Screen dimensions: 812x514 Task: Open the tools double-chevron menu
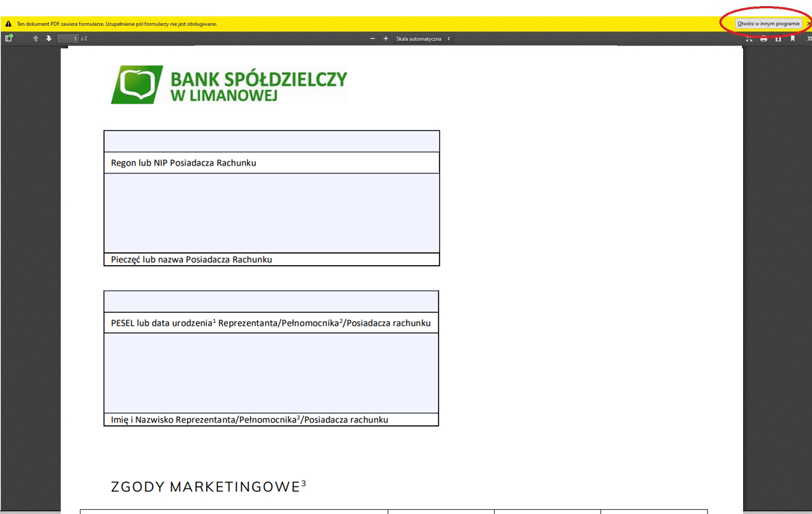pyautogui.click(x=809, y=39)
